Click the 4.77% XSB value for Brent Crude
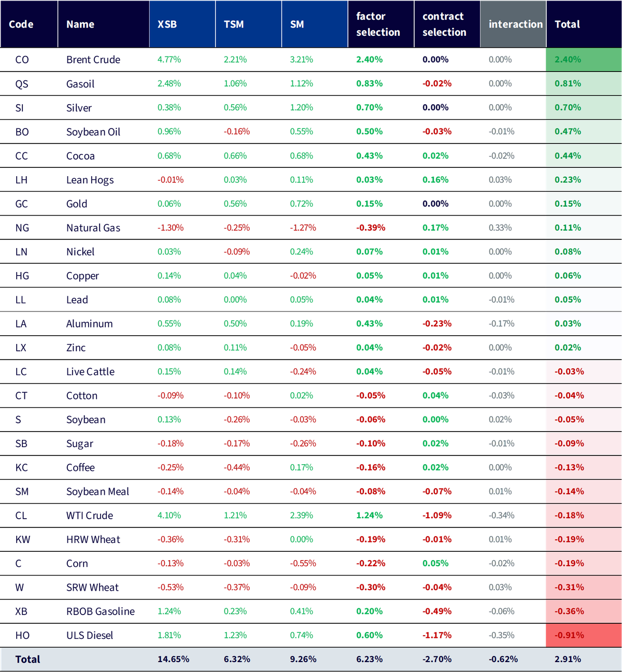622x672 pixels. (169, 60)
